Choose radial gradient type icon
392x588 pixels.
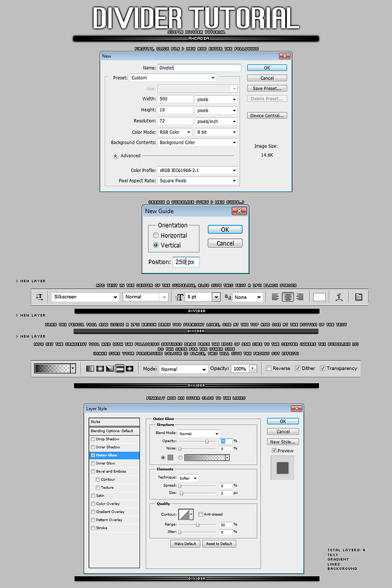click(100, 369)
